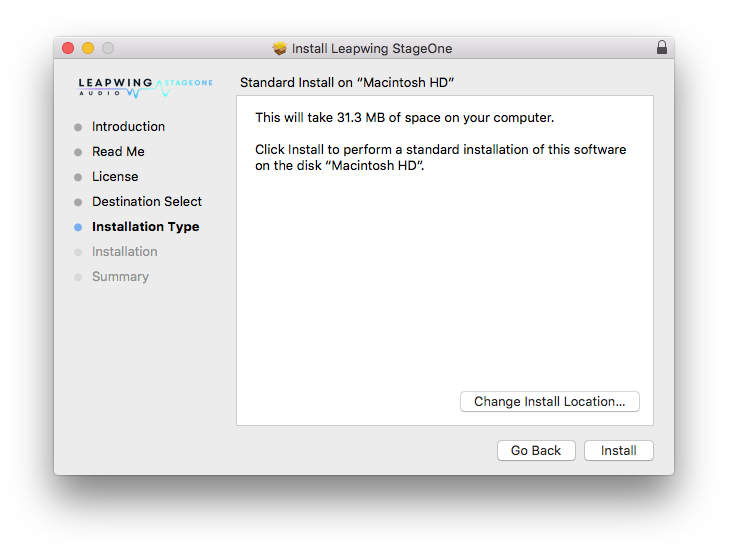
Task: Click the grayed Summary step
Action: 120,277
